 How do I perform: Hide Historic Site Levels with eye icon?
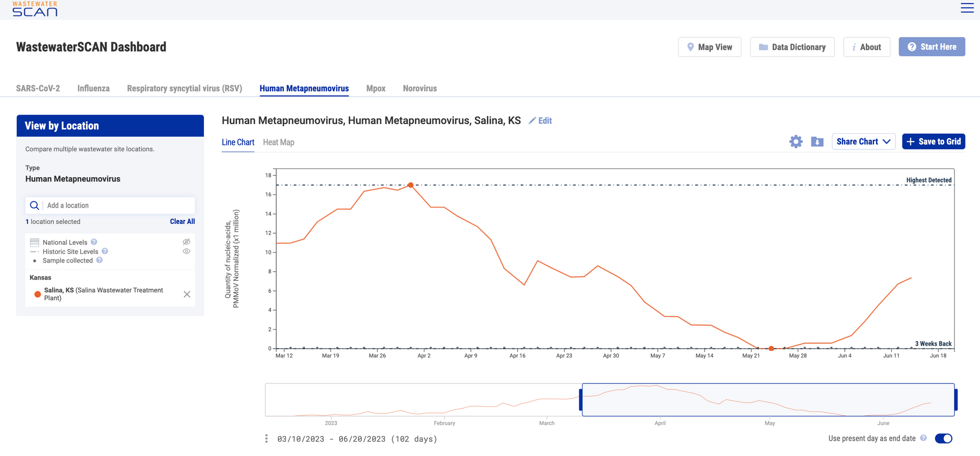186,251
